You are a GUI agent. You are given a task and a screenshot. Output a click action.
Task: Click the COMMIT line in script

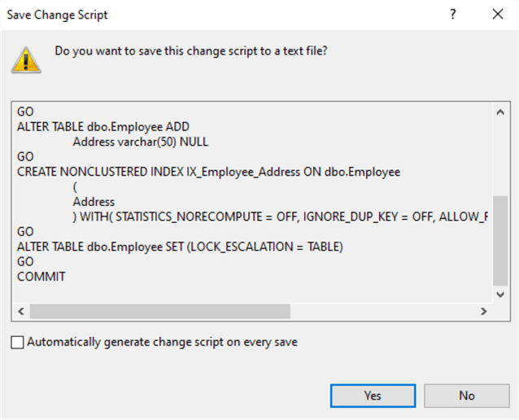tap(41, 277)
